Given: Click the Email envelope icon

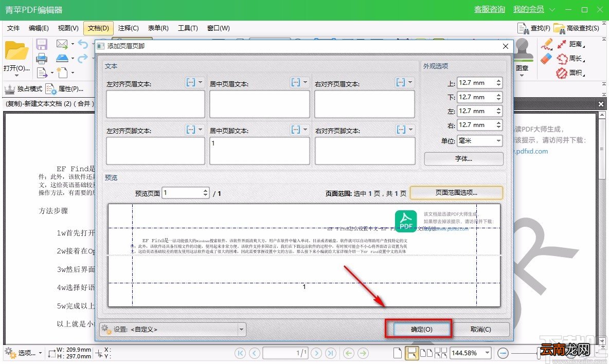Looking at the screenshot, I should (62, 44).
